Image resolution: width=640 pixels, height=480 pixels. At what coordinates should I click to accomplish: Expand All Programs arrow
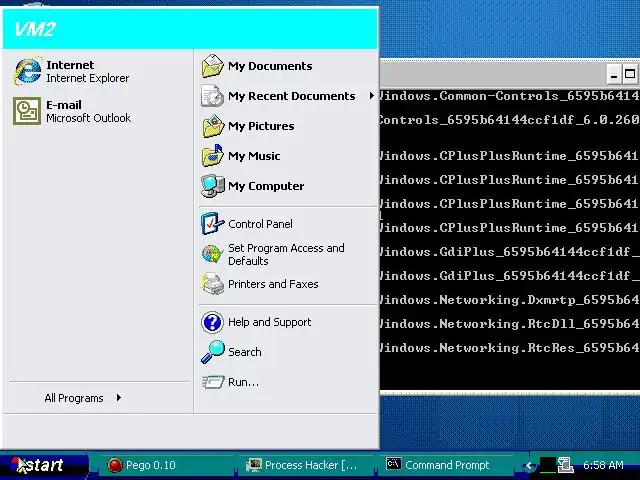119,398
